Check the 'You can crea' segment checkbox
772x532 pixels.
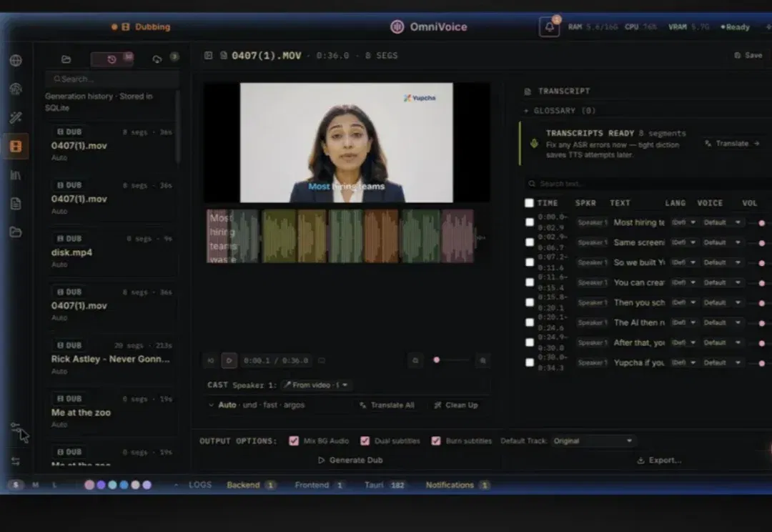530,282
